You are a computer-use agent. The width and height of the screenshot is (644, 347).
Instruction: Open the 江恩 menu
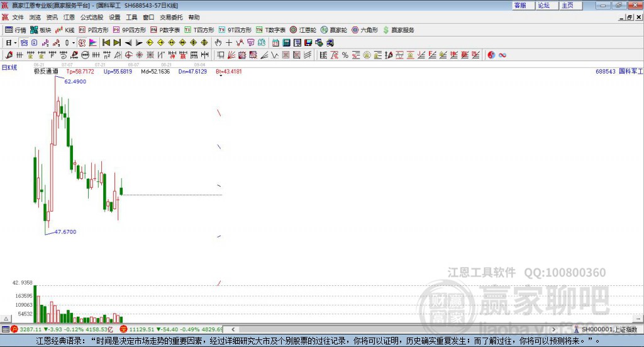tap(69, 17)
